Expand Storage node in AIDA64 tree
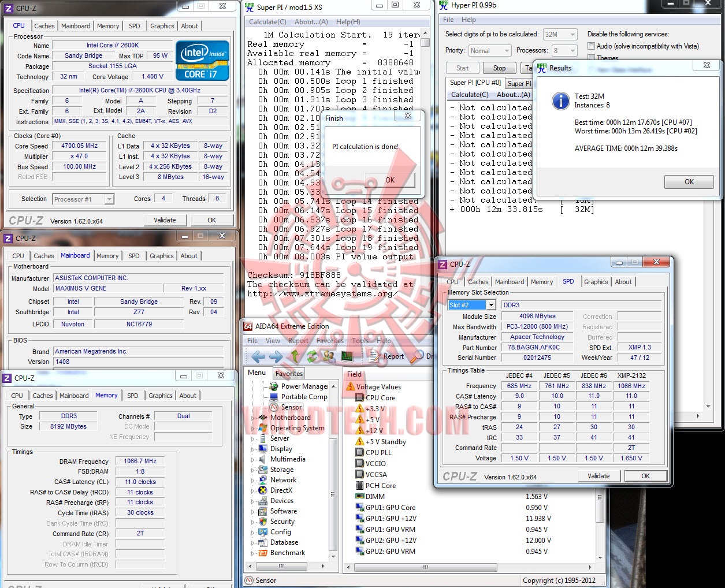Screen dimensions: 725x588 pyautogui.click(x=252, y=470)
